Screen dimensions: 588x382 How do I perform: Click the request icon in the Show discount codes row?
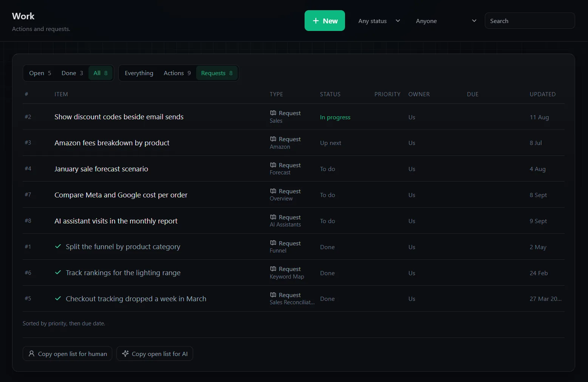pos(273,113)
